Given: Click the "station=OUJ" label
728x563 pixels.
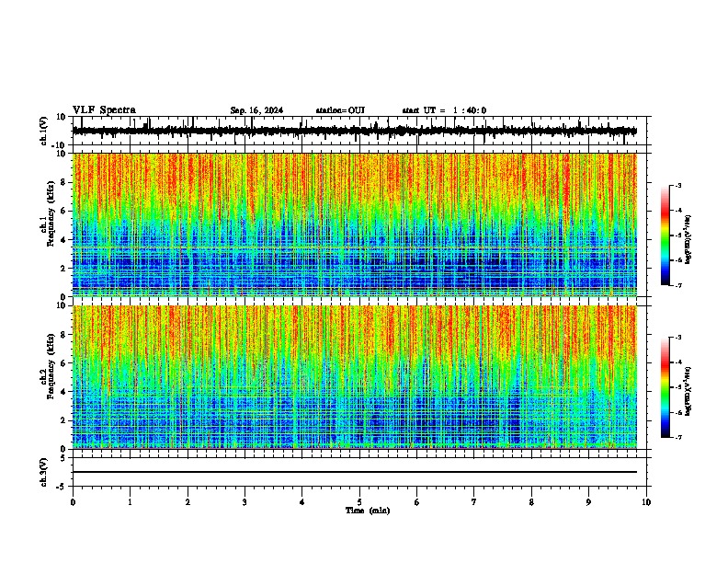Looking at the screenshot, I should pos(340,110).
